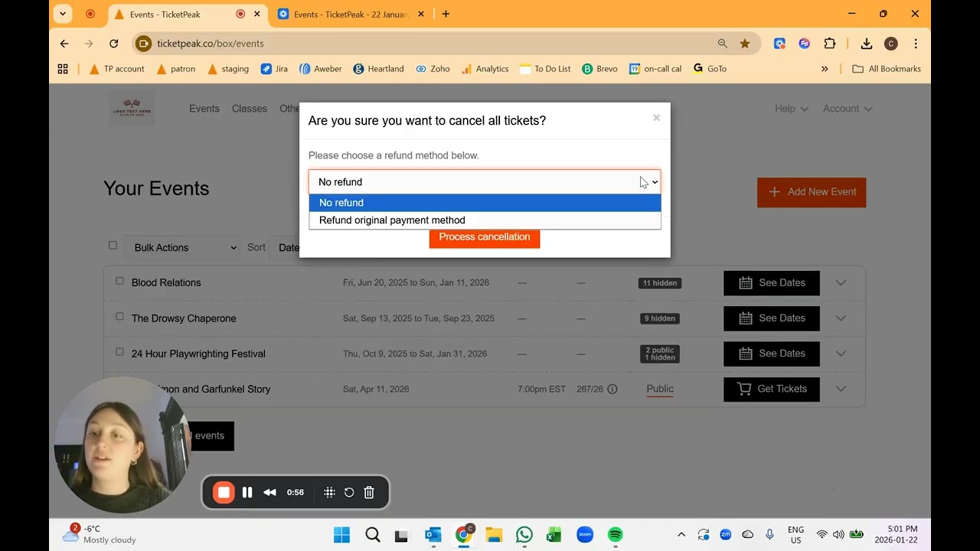Screen dimensions: 980x551
Task: Select 'No refund' in dropdown list
Action: pyautogui.click(x=485, y=203)
